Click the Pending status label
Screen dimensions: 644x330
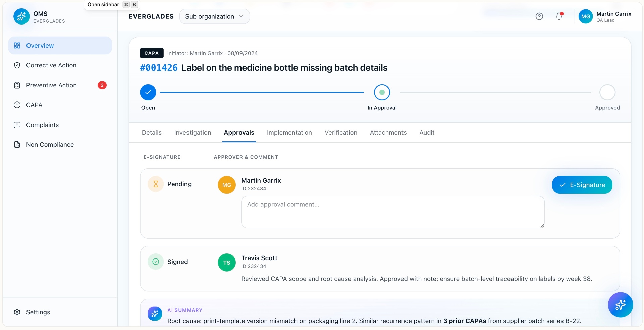pyautogui.click(x=179, y=184)
